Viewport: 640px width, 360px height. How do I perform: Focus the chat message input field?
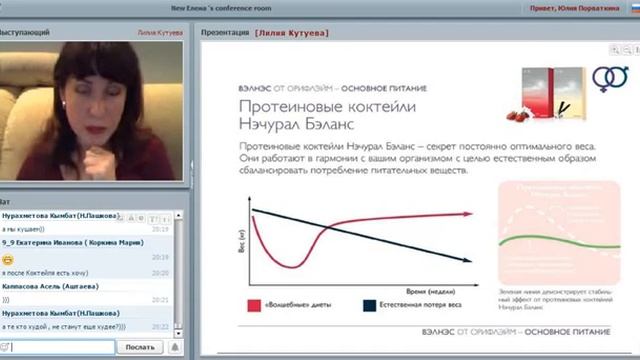(x=62, y=347)
